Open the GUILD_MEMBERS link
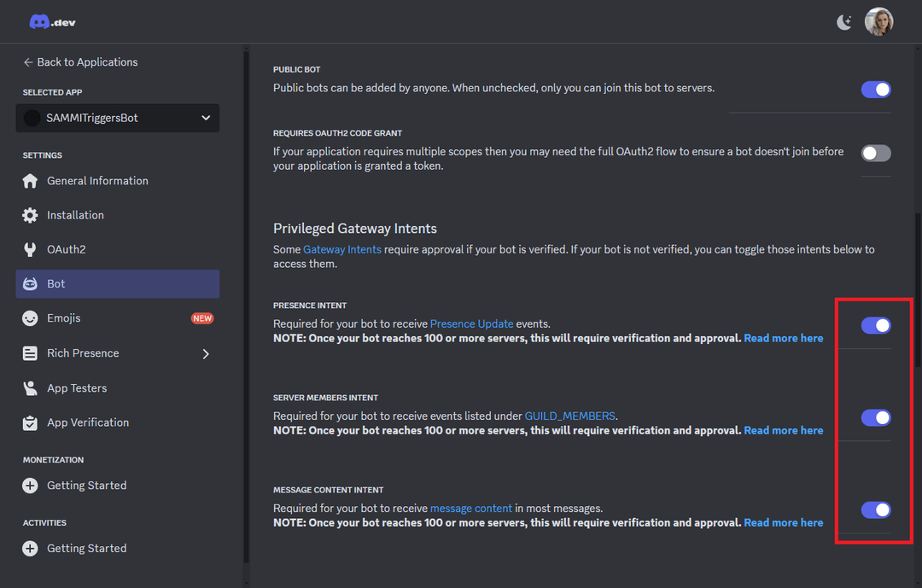The width and height of the screenshot is (922, 588). click(x=569, y=416)
